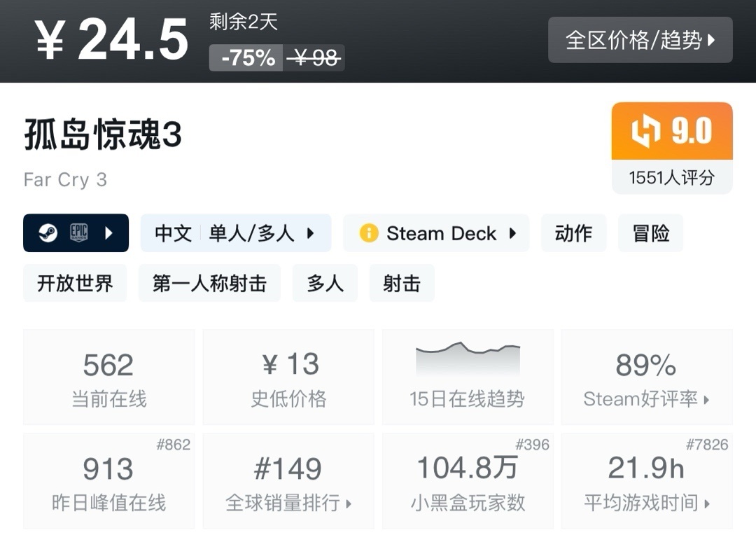Expand the 中文 单人/多人 details arrow
This screenshot has height=535, width=756.
(311, 233)
